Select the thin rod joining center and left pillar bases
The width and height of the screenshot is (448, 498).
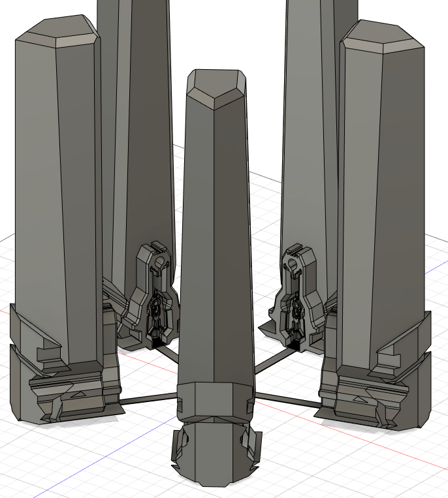(148, 399)
